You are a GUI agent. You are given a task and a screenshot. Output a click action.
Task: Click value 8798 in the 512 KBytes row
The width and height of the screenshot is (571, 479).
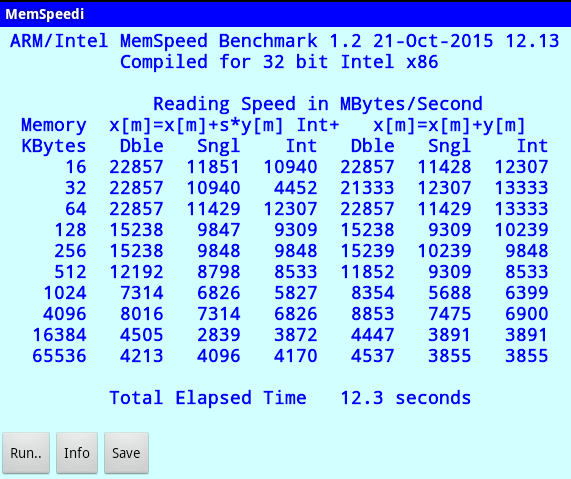[218, 272]
